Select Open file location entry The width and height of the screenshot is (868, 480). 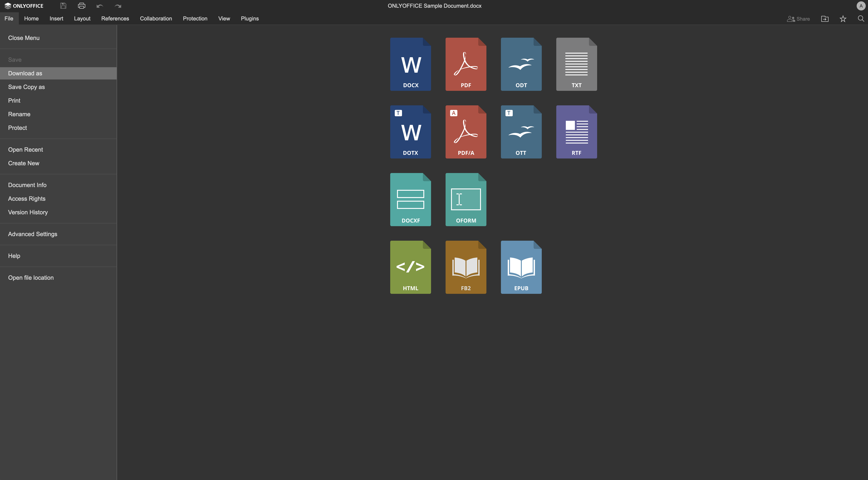tap(58, 278)
